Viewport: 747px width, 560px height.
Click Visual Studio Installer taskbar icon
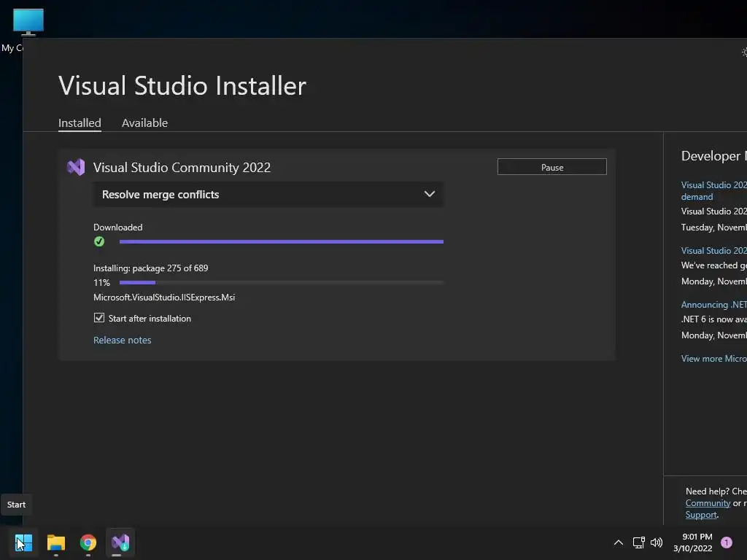[x=120, y=542]
